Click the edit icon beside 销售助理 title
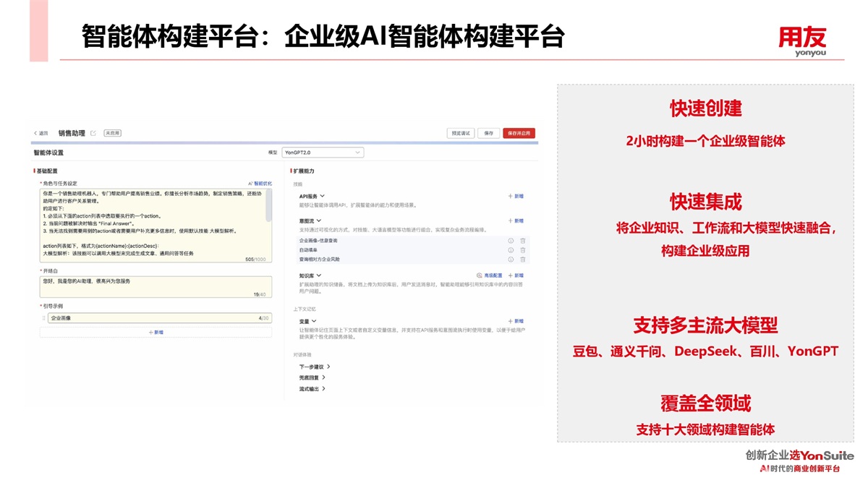Viewport: 868px width, 488px height. (x=93, y=133)
